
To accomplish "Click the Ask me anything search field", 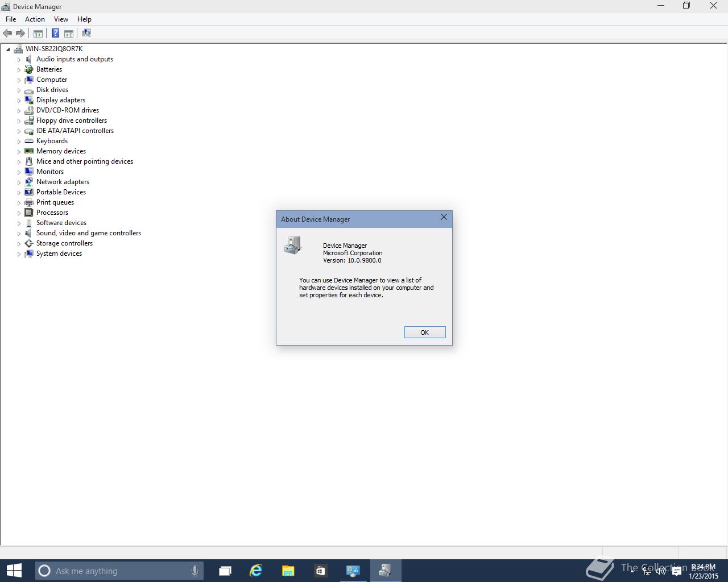I will 119,571.
